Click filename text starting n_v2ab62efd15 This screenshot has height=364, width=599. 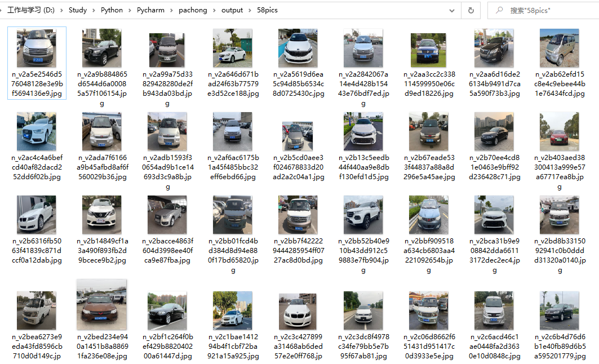click(560, 83)
